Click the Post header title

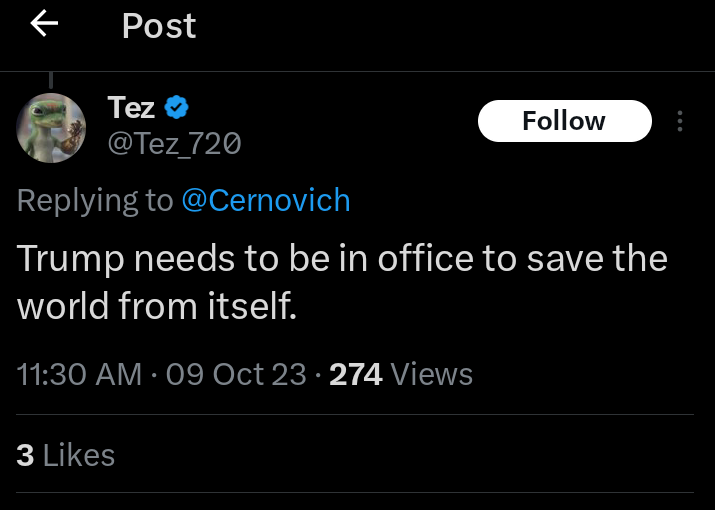tap(159, 26)
